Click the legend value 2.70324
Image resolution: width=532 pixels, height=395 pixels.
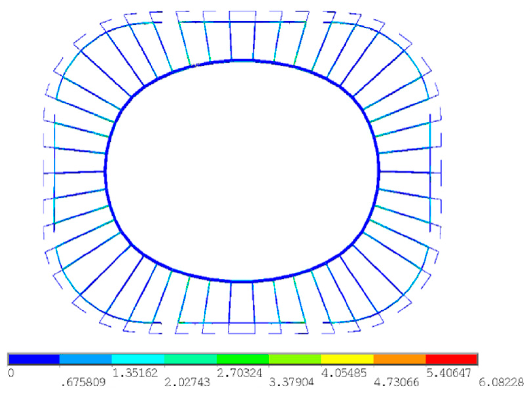click(239, 373)
